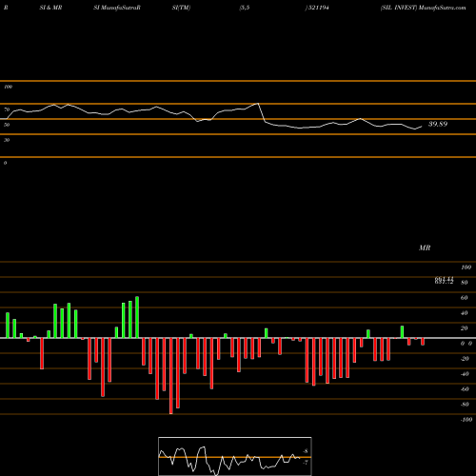Click the -20 label on the histogram axis
Viewport: 476px width, 476px height.
click(465, 359)
